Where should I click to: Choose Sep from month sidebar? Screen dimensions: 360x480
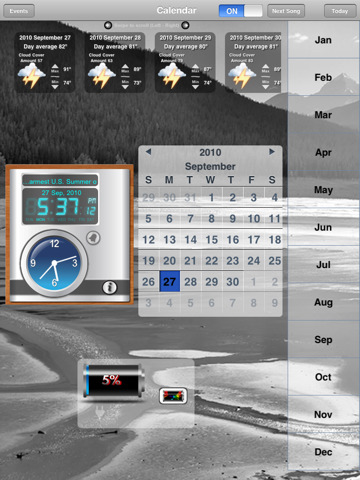[x=323, y=339]
